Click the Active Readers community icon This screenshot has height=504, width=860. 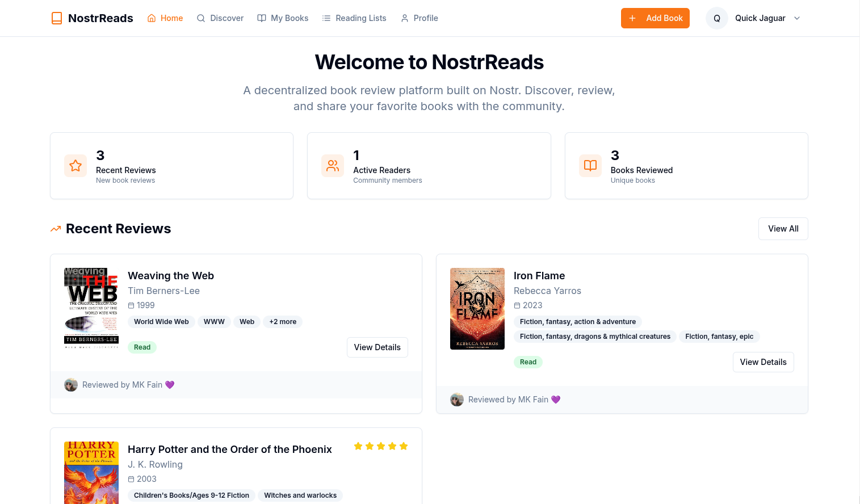pyautogui.click(x=333, y=165)
